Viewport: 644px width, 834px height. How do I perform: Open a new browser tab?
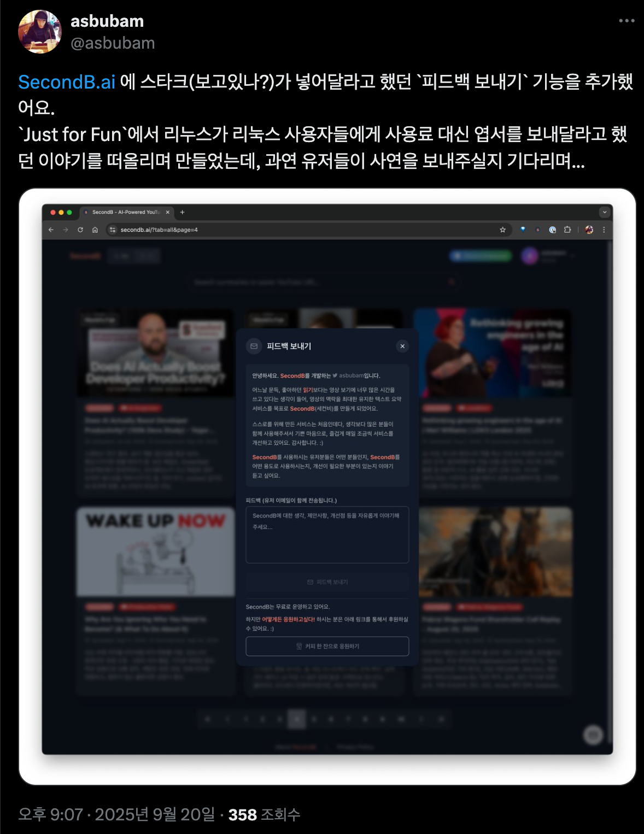tap(183, 212)
